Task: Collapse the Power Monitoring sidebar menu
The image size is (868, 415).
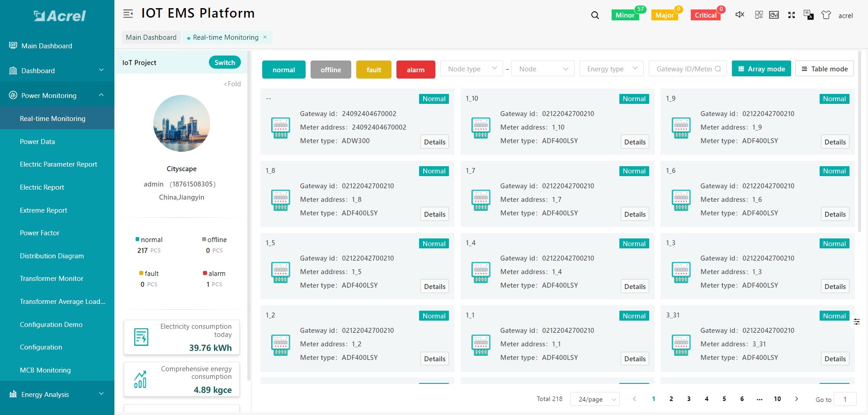Action: tap(57, 95)
